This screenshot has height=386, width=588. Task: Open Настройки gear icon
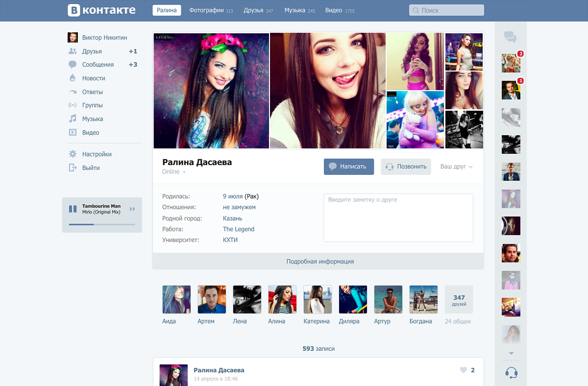[x=73, y=154]
